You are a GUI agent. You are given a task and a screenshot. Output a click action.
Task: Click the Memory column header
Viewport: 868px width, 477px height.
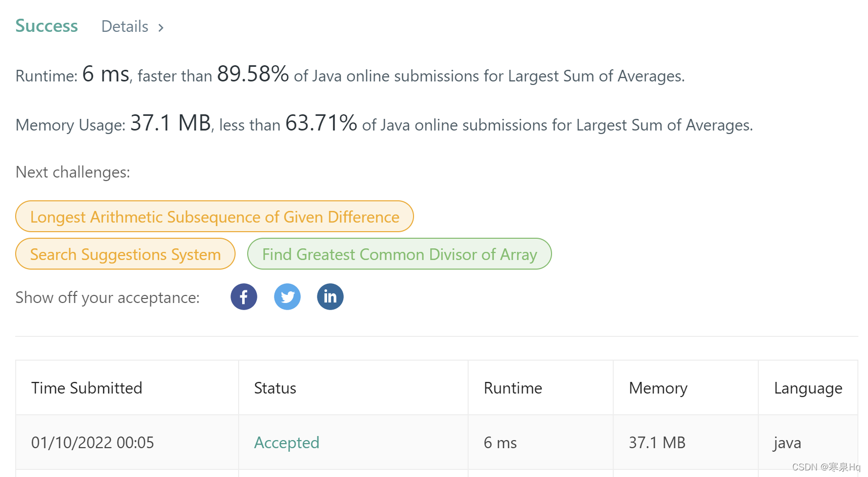click(657, 388)
